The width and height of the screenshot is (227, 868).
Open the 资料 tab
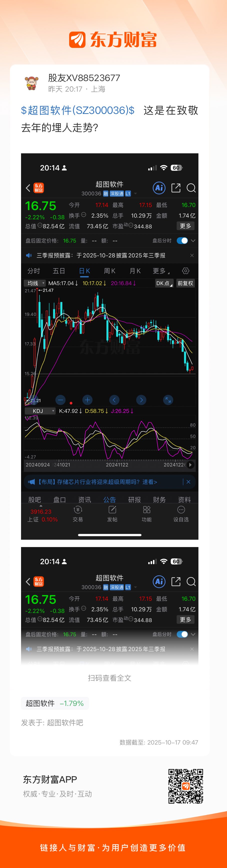coord(184,499)
